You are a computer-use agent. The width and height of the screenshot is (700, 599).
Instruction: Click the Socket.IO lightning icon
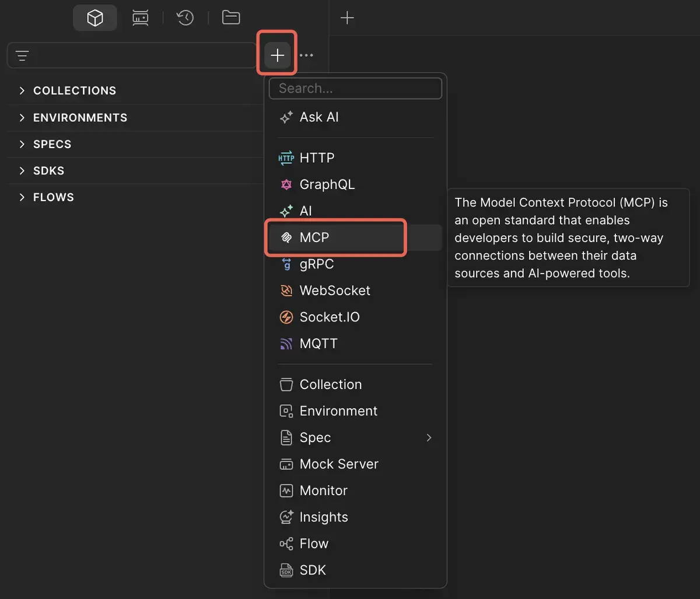click(286, 317)
